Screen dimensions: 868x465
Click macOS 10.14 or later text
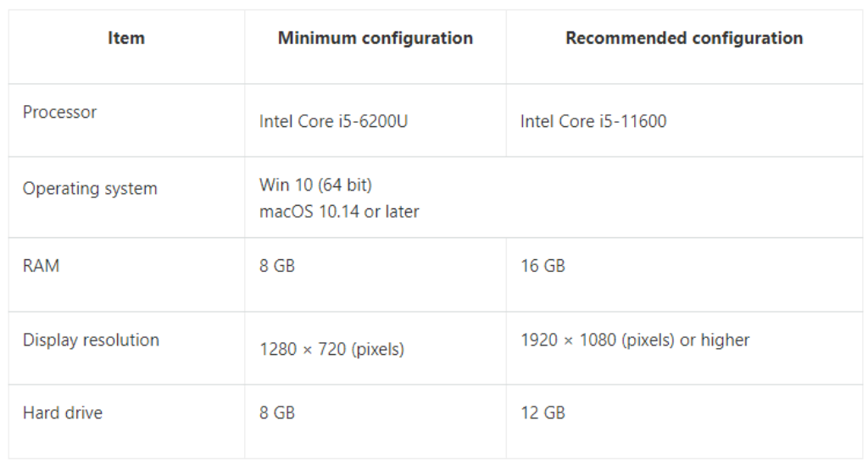(339, 211)
